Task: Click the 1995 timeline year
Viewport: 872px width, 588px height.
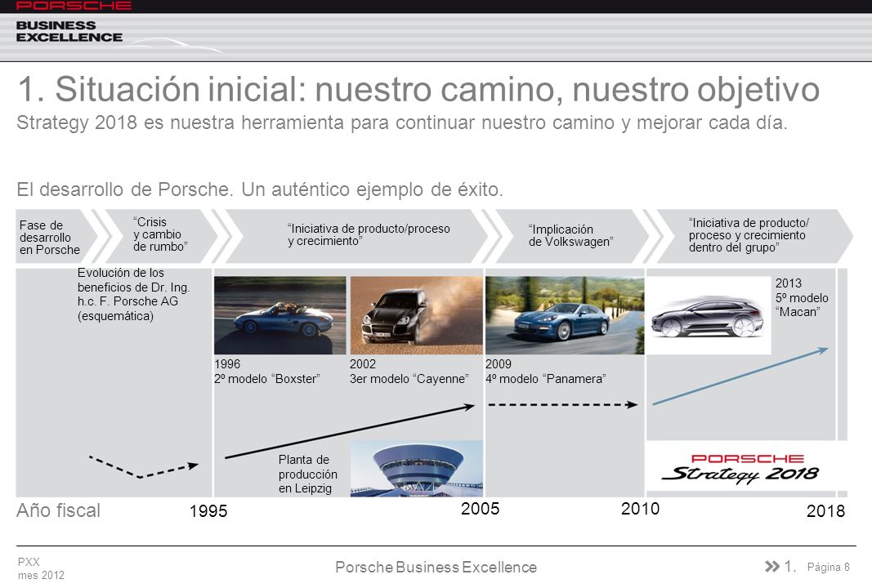Action: pyautogui.click(x=208, y=511)
